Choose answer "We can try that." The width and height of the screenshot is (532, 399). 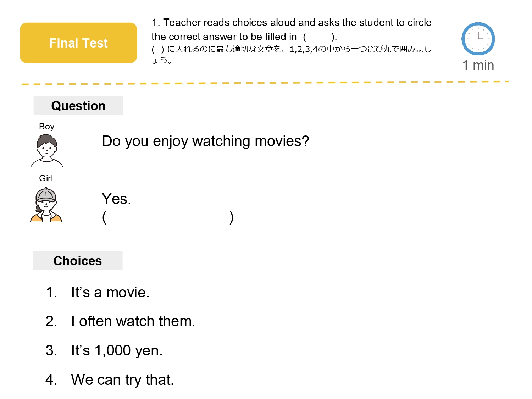(122, 380)
